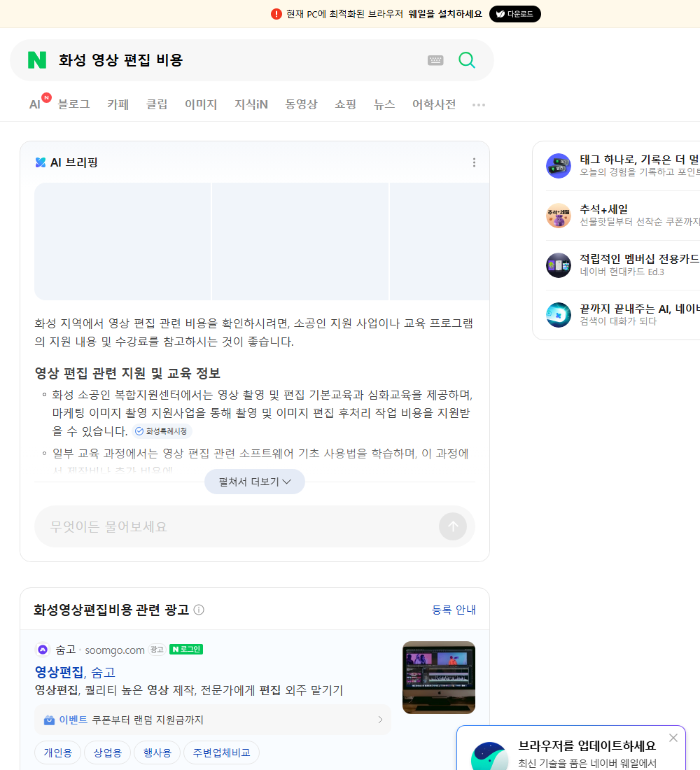The height and width of the screenshot is (770, 700).
Task: Open the 화성특례시청 source chip
Action: 162,431
